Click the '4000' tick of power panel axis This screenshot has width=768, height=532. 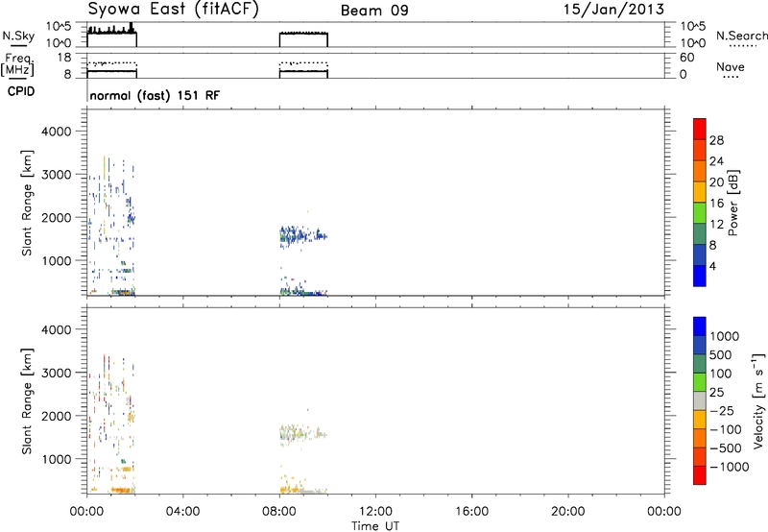click(57, 132)
